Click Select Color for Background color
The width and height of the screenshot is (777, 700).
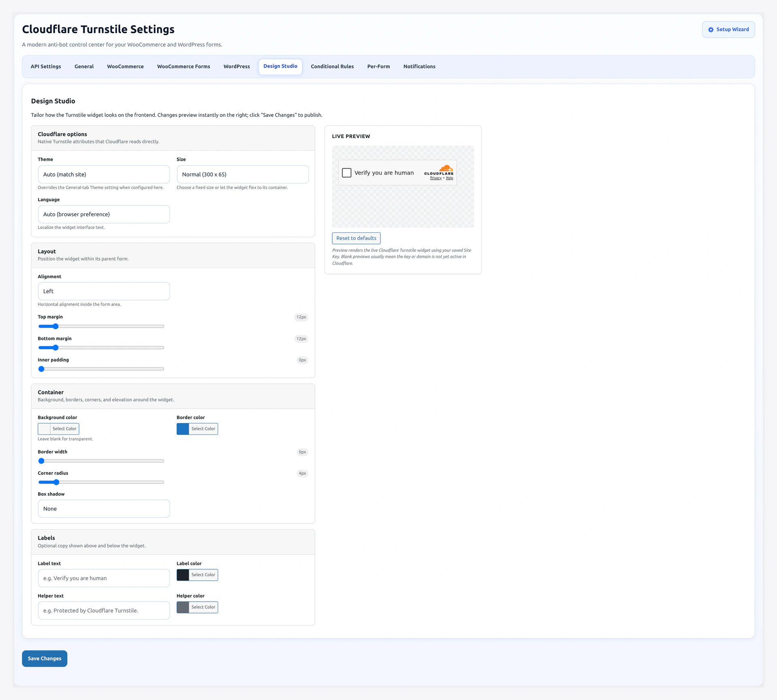point(64,429)
